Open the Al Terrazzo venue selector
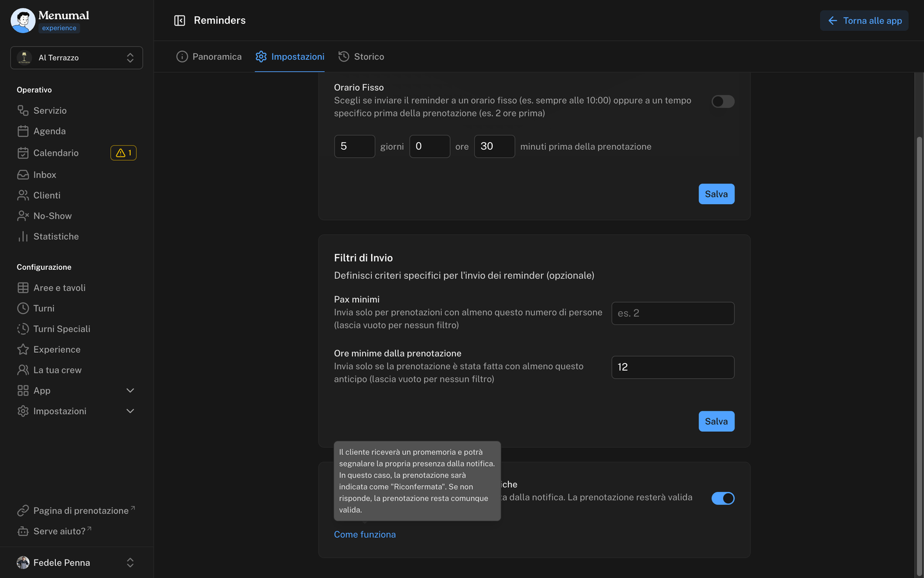 [x=76, y=58]
